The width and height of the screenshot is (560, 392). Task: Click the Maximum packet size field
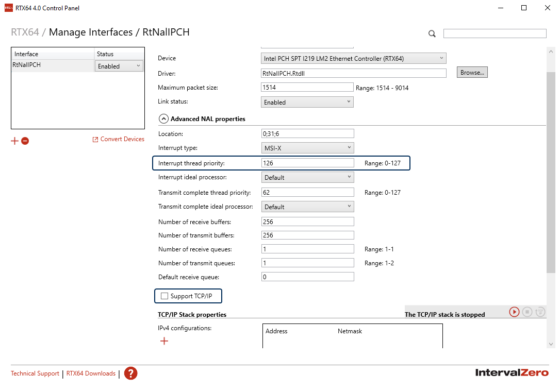307,88
